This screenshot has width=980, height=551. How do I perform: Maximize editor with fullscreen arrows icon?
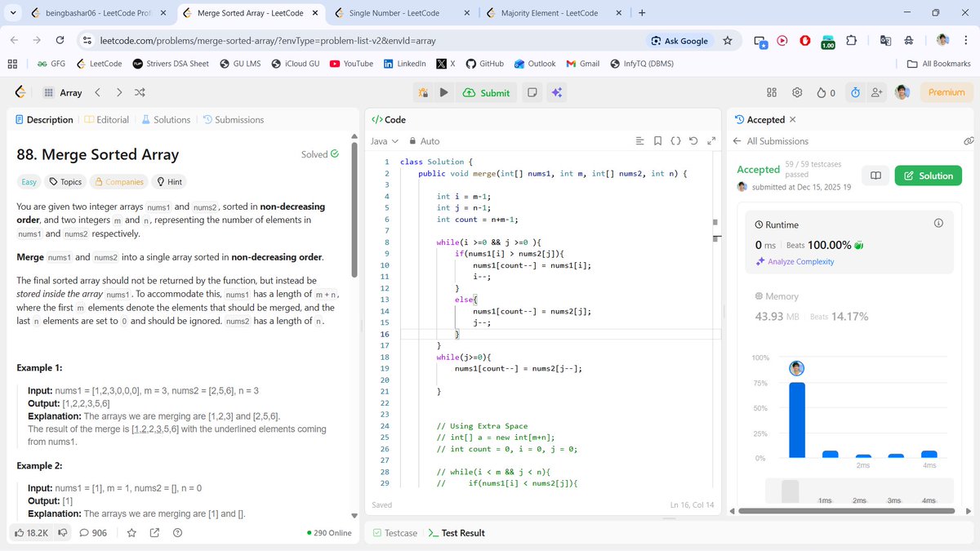[711, 141]
